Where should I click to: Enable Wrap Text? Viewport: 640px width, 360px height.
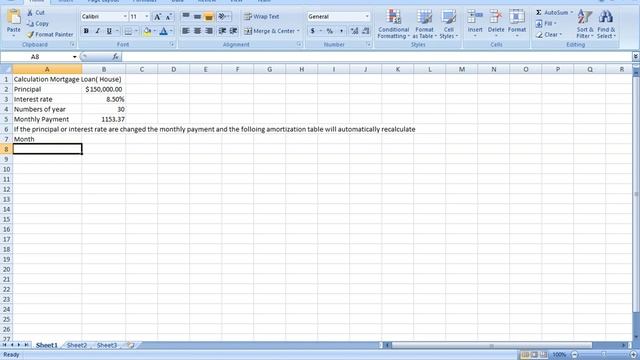pos(261,17)
